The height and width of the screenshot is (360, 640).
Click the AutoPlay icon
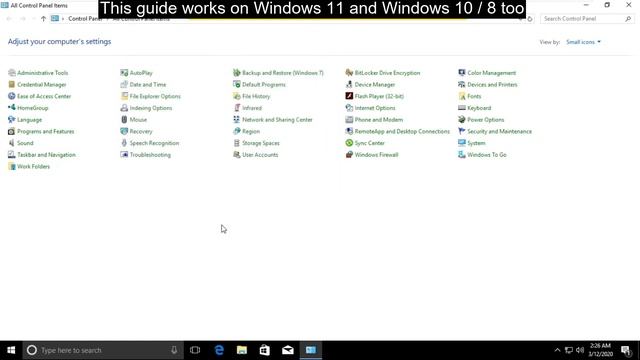[124, 73]
